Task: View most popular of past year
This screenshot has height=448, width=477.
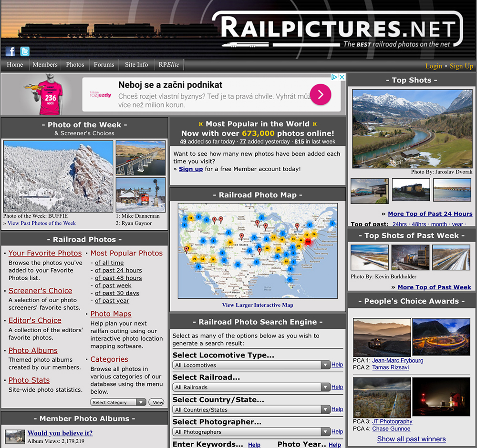Action: [x=112, y=301]
